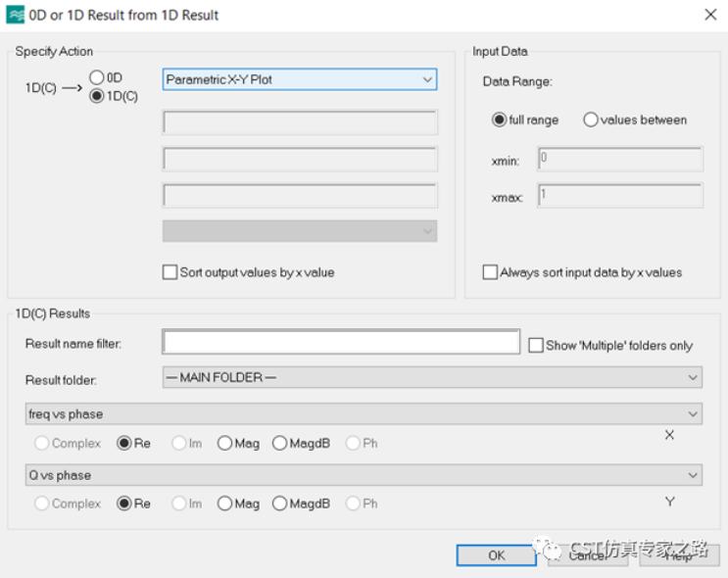Open the Q vs phase Y dropdown
The width and height of the screenshot is (728, 578).
pyautogui.click(x=363, y=475)
